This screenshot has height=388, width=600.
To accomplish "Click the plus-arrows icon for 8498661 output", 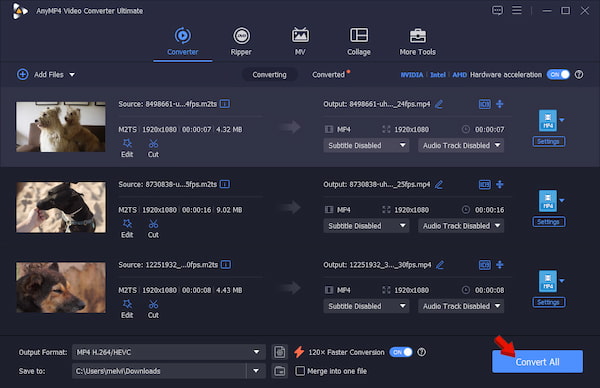I will 500,104.
